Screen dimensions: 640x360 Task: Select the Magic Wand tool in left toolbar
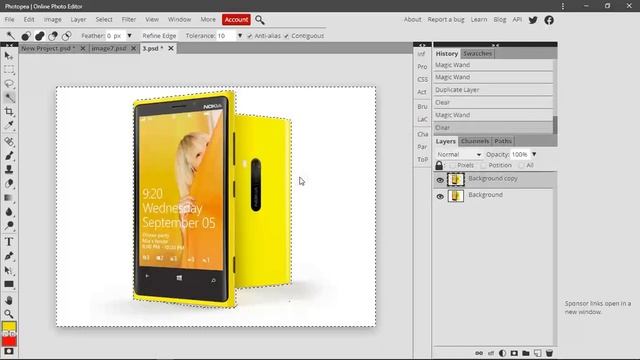click(9, 98)
